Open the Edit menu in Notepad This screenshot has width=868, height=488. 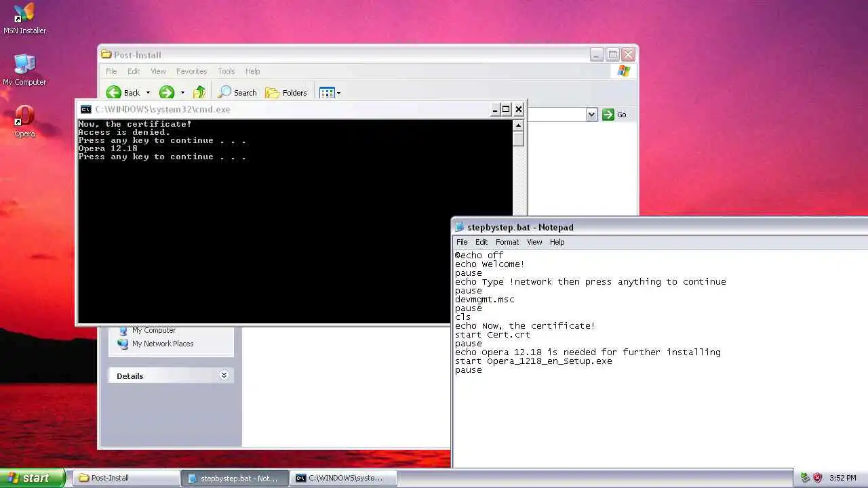point(481,242)
